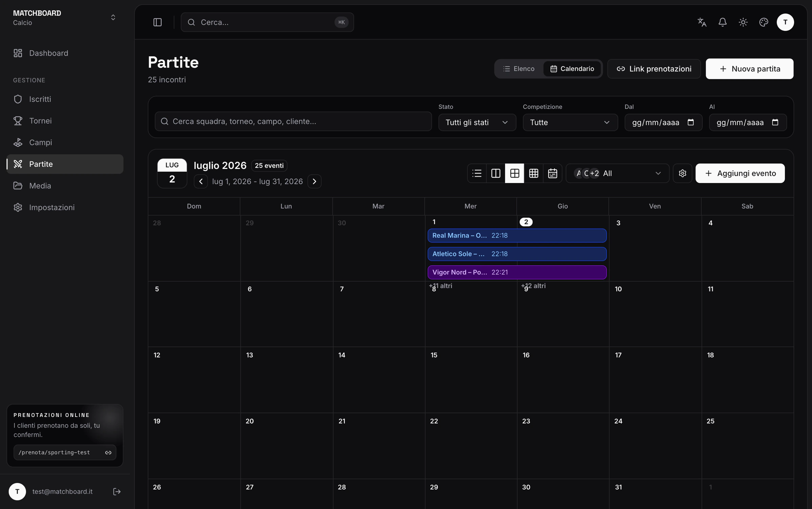Screen dimensions: 812x509
Task: Click the 'Link prenotazioni' button
Action: (x=654, y=69)
